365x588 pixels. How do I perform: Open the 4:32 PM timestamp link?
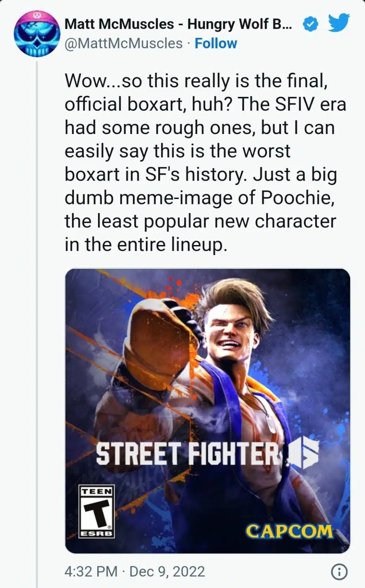click(91, 572)
